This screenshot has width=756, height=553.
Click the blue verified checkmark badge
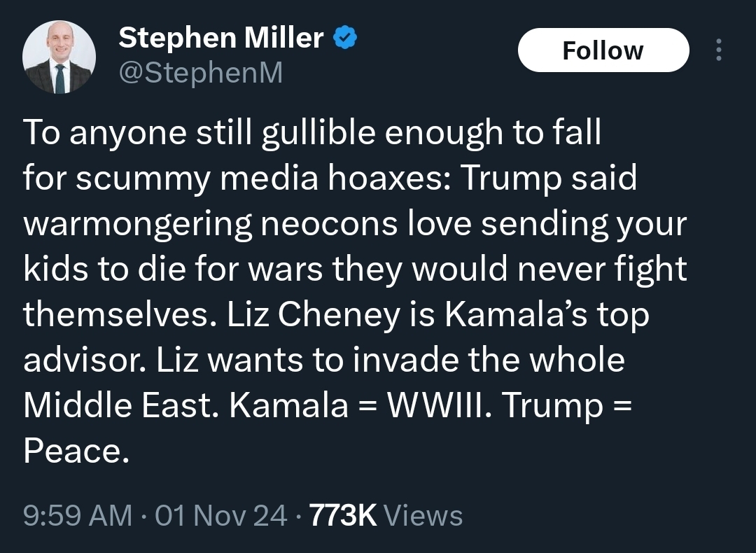346,38
